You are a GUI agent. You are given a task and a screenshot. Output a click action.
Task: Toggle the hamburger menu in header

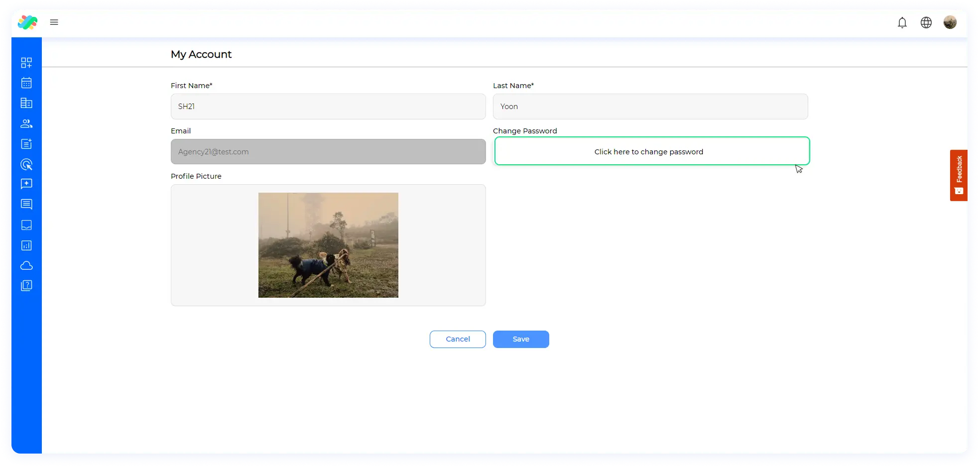click(x=54, y=22)
